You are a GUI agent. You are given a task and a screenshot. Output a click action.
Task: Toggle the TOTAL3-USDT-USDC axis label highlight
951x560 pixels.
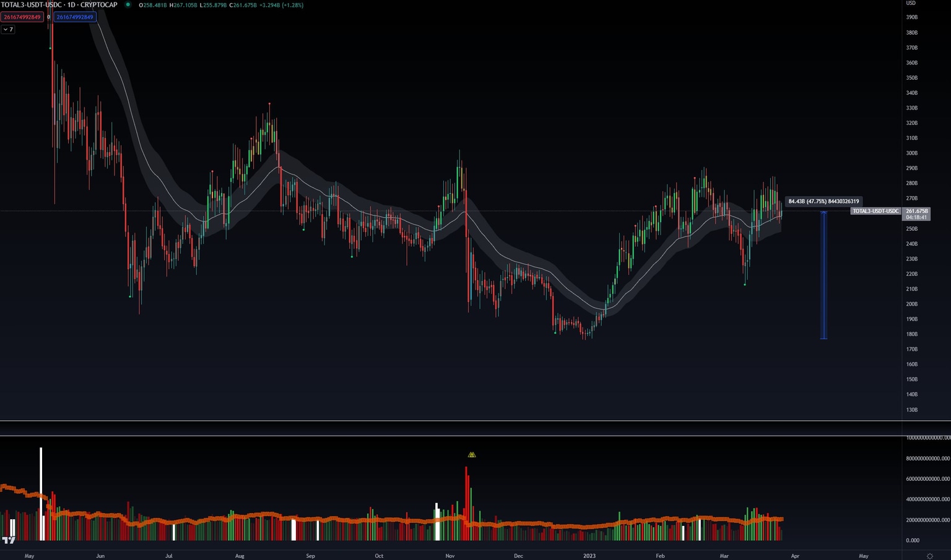(x=875, y=211)
